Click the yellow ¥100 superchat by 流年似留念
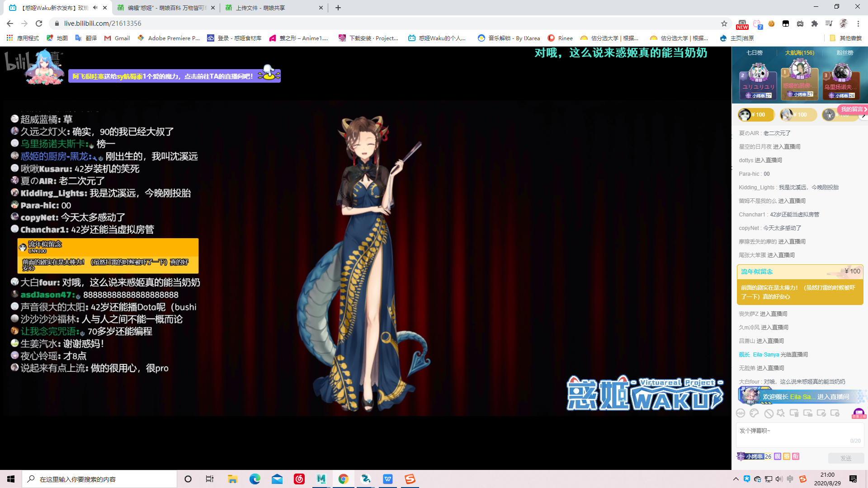This screenshot has height=488, width=868. pos(800,285)
